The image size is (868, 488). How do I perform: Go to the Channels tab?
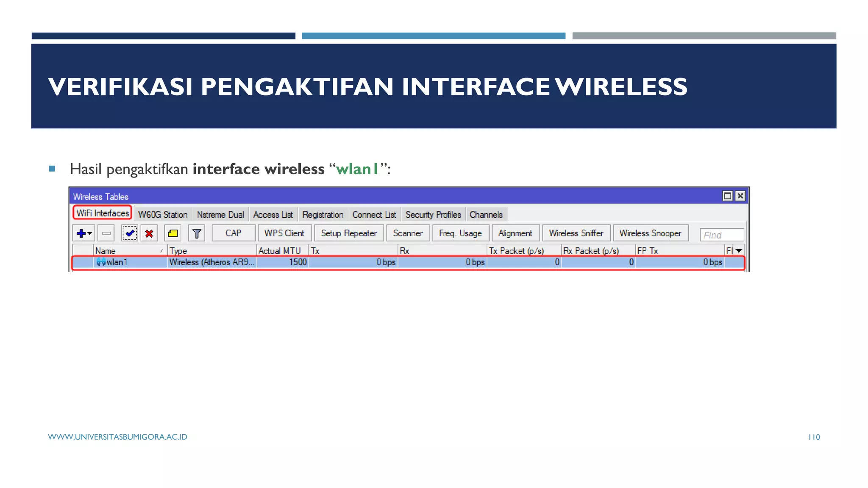(x=486, y=214)
